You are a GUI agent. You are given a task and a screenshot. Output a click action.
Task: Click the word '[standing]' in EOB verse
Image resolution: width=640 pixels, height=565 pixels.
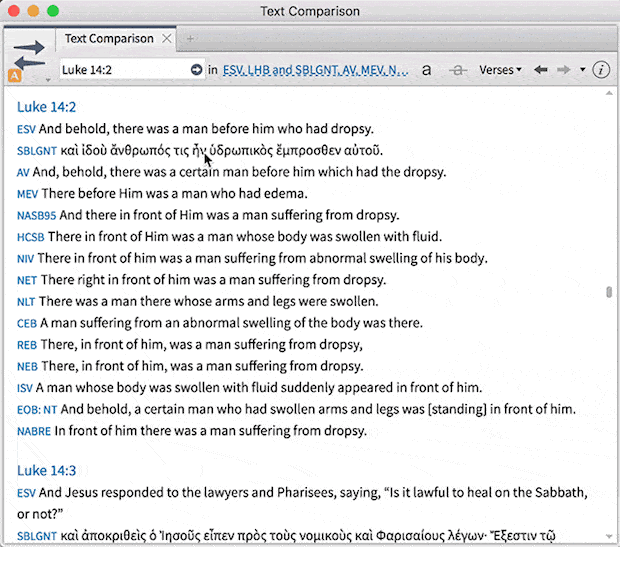457,409
